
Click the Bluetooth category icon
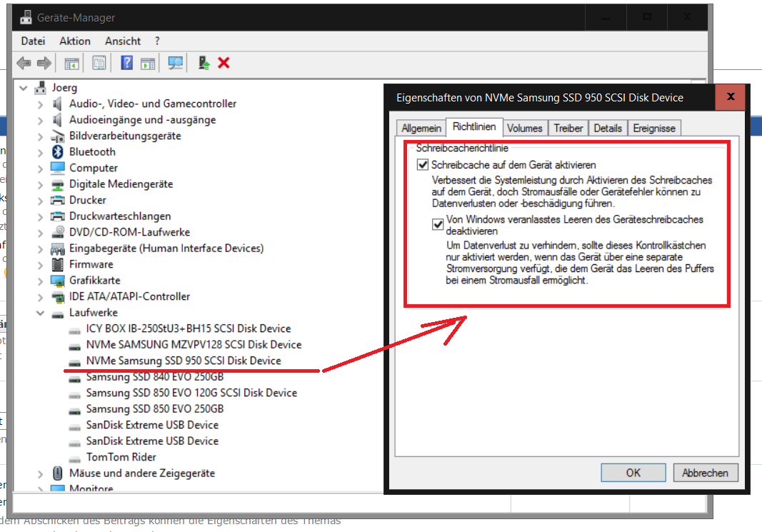coord(58,151)
